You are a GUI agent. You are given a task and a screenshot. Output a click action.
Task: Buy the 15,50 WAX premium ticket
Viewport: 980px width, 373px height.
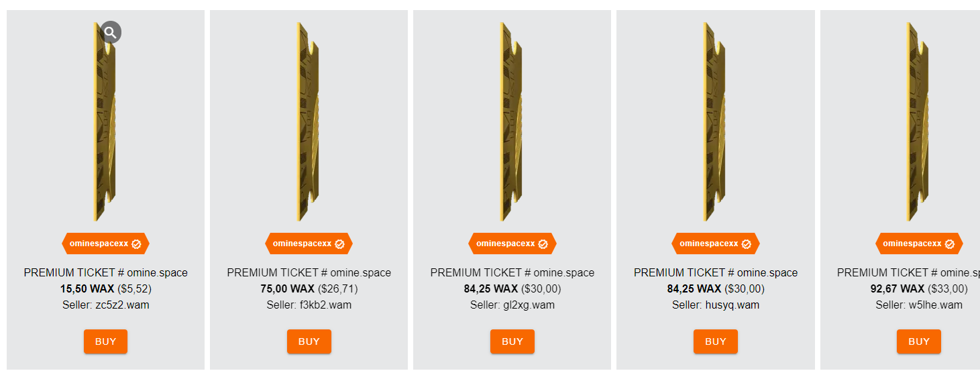pyautogui.click(x=105, y=341)
